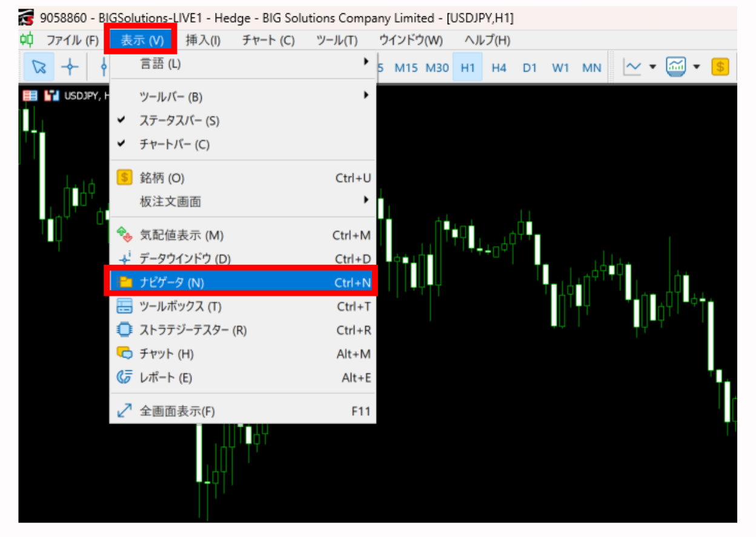Select the arrow cursor tool
Viewport: 756px width, 537px height.
(39, 67)
